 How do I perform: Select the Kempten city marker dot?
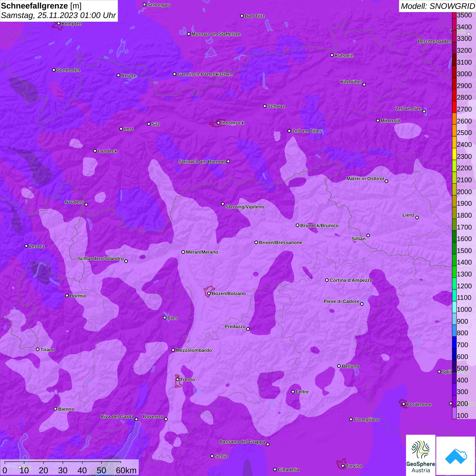[x=58, y=23]
